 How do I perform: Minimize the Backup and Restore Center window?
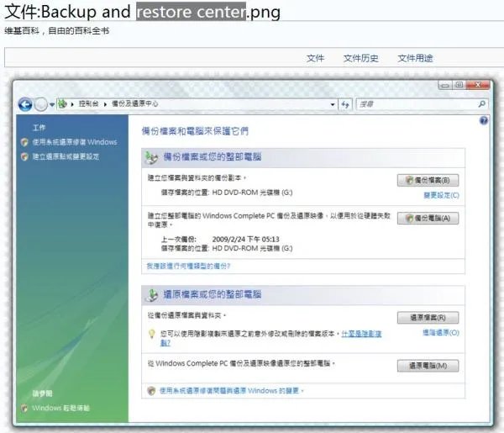point(445,85)
